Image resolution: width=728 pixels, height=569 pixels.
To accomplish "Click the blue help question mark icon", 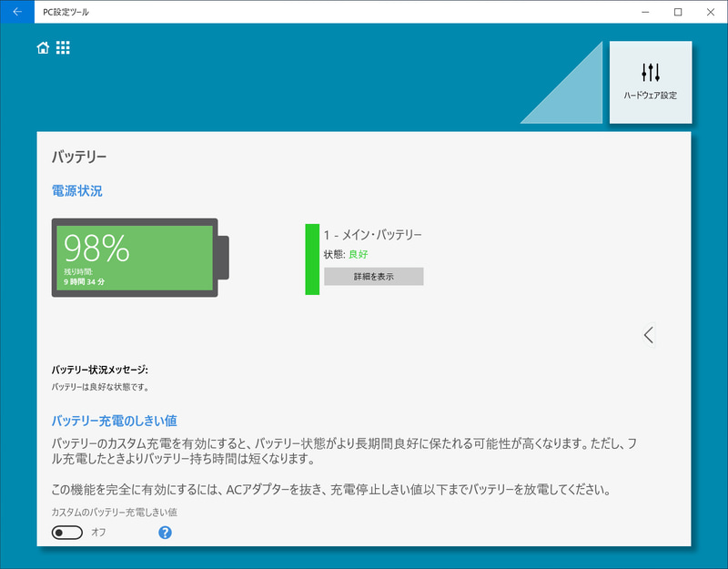I will (165, 533).
